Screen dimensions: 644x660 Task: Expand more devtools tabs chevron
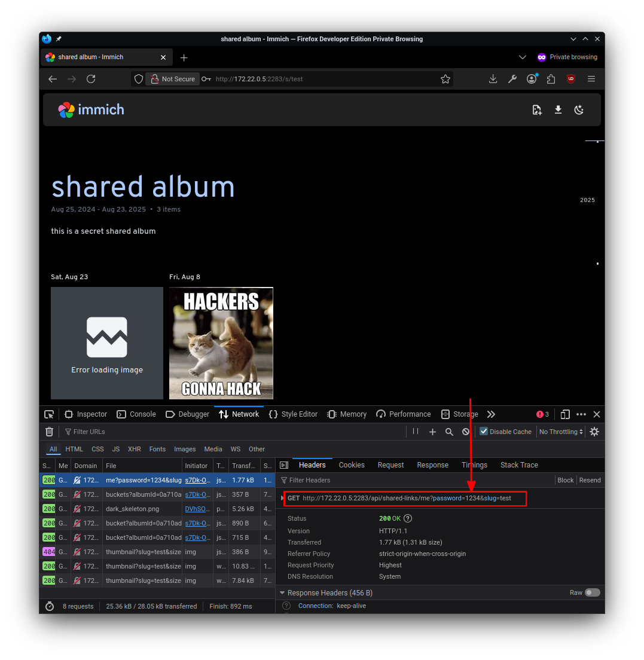click(491, 414)
